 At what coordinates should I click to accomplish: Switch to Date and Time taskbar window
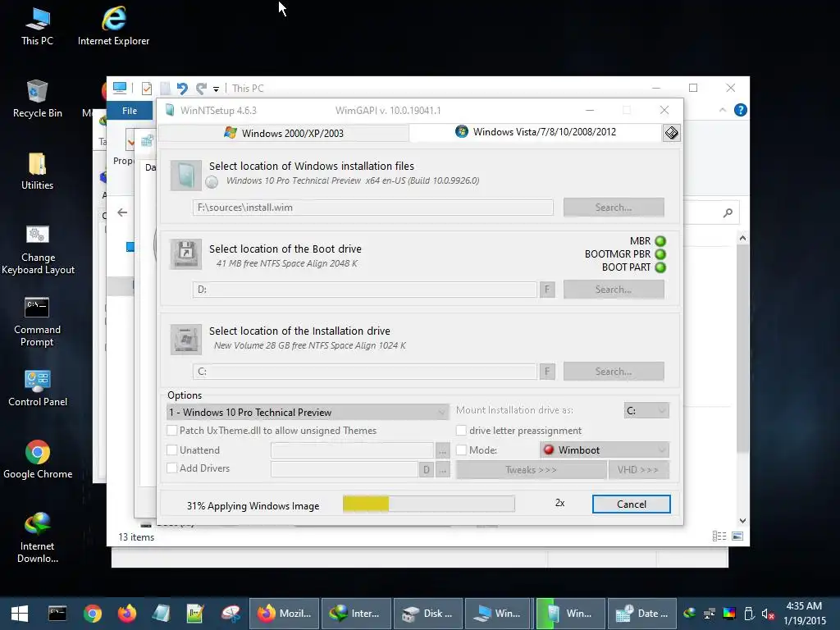click(642, 614)
